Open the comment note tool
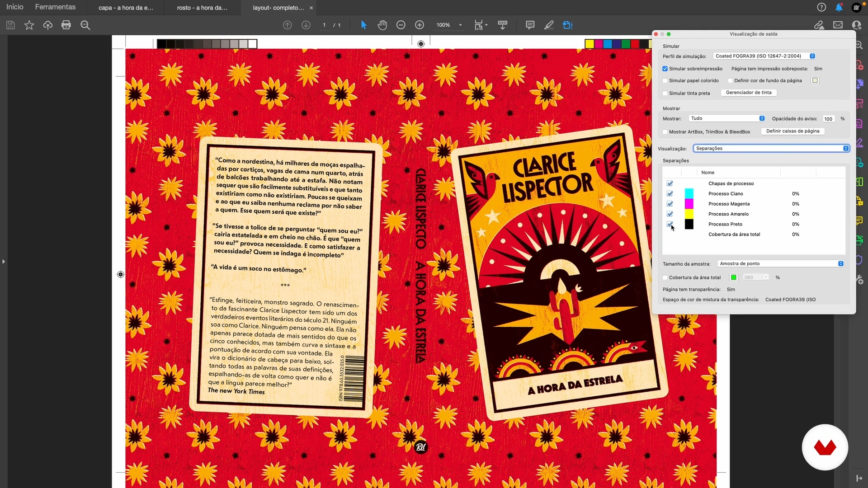The height and width of the screenshot is (488, 868). (x=530, y=25)
